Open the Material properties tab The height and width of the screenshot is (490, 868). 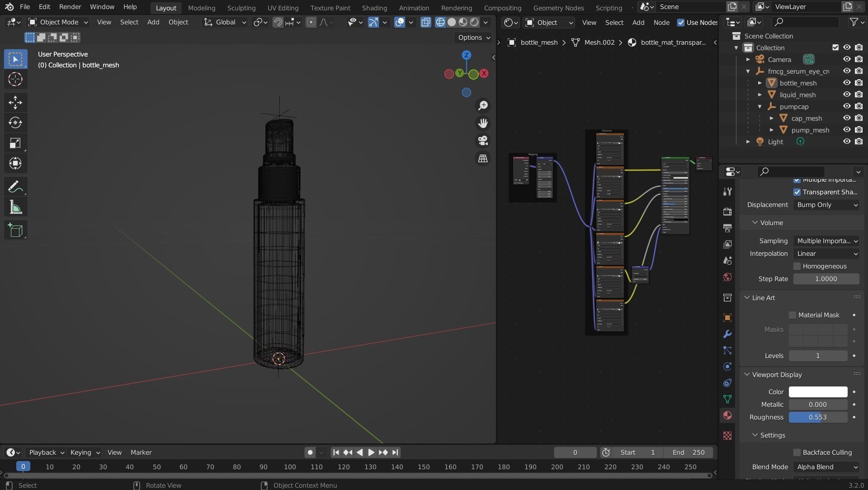click(x=727, y=415)
